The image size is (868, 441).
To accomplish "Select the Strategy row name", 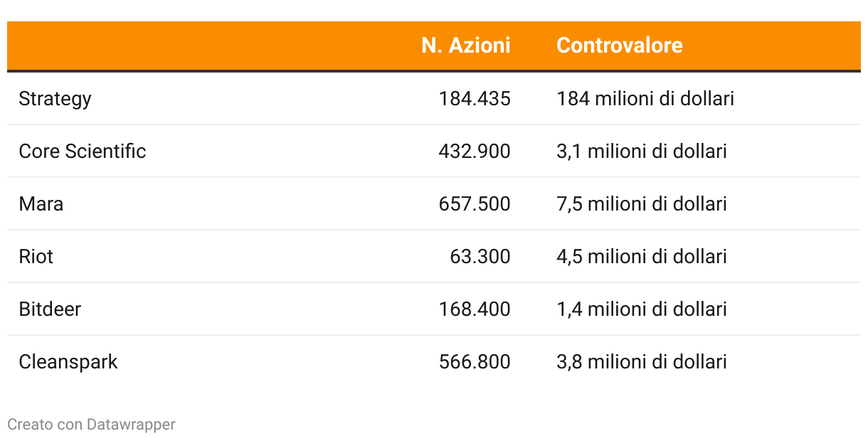I will point(55,98).
